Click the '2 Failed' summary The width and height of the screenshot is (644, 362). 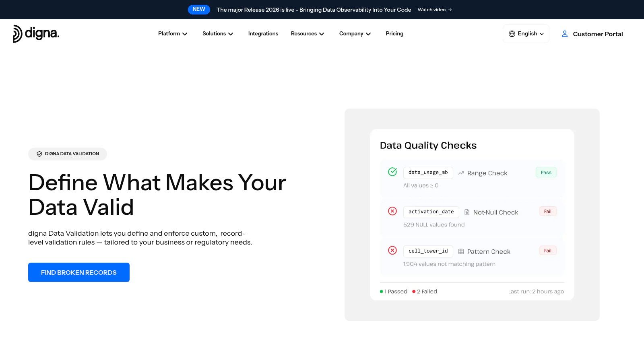pyautogui.click(x=425, y=292)
